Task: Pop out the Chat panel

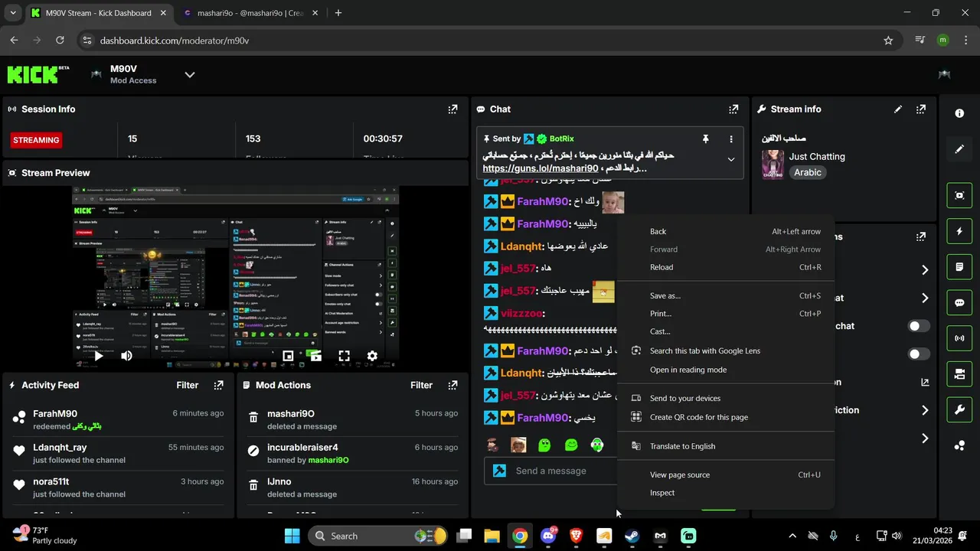Action: (x=733, y=109)
